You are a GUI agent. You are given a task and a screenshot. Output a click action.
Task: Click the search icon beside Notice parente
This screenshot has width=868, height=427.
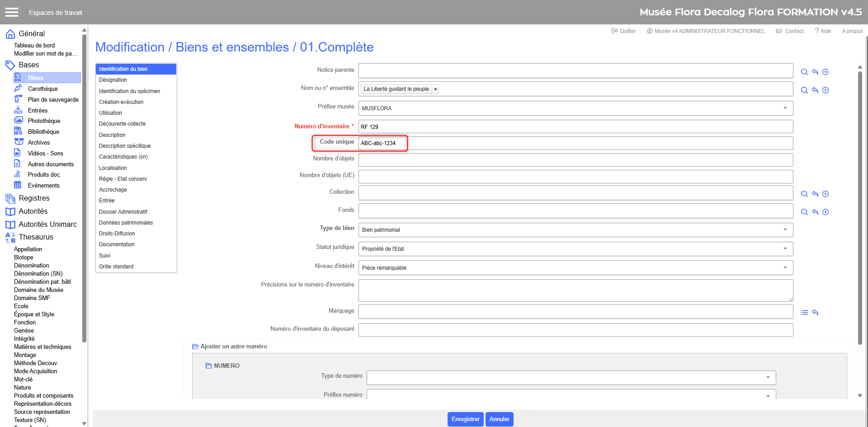click(804, 72)
